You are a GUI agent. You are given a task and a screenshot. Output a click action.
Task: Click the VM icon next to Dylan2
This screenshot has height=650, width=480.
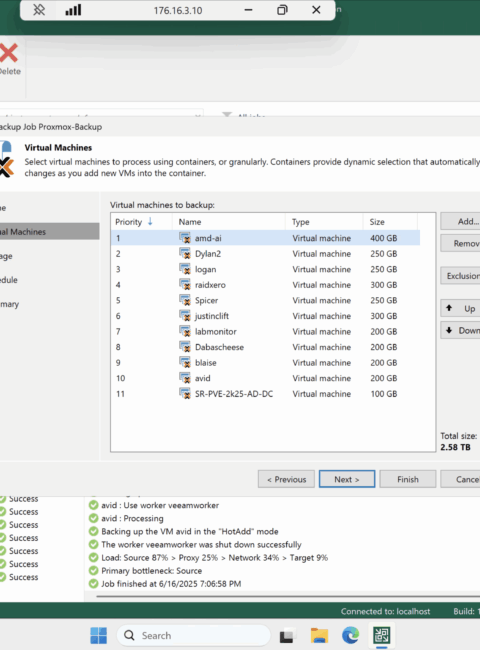[184, 253]
